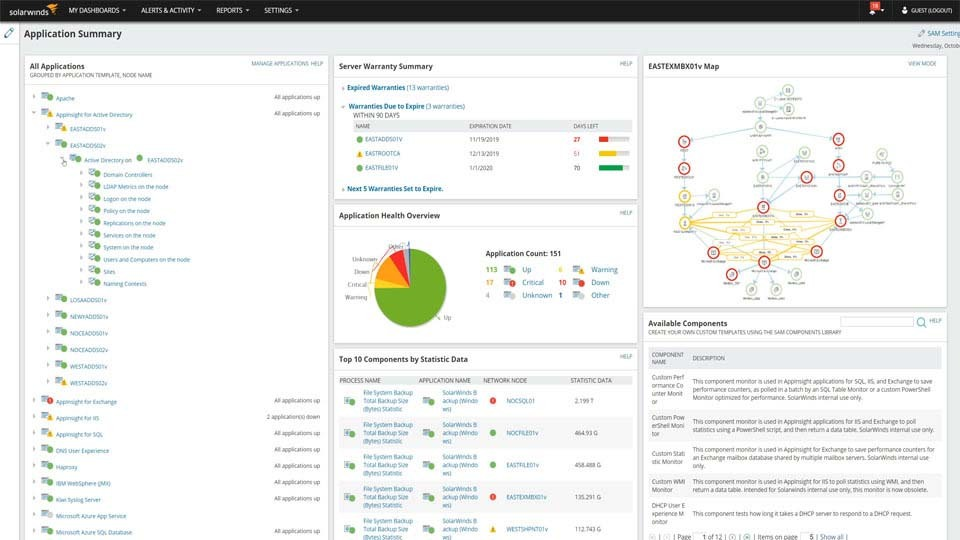Click the Warning status legend icon
Image resolution: width=960 pixels, height=540 pixels.
click(x=579, y=269)
